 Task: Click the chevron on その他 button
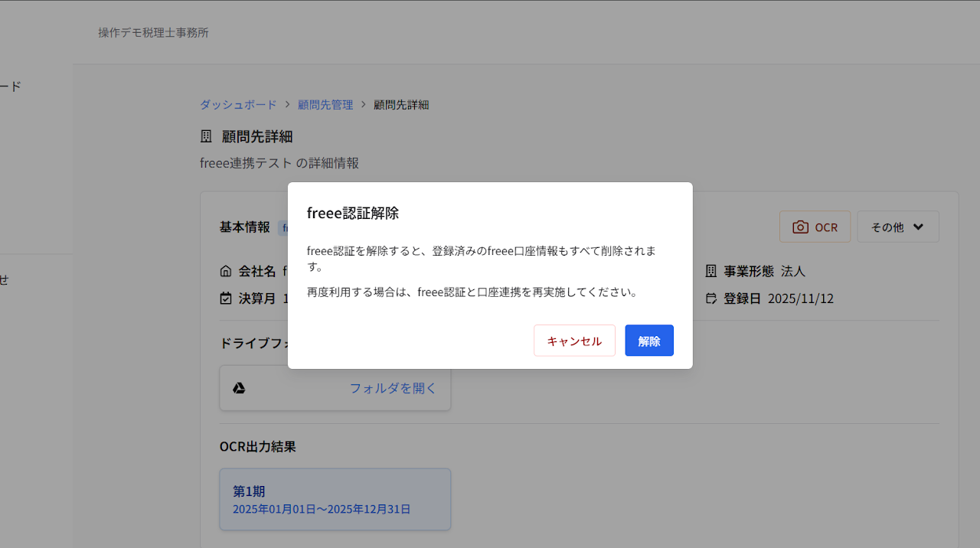tap(919, 227)
